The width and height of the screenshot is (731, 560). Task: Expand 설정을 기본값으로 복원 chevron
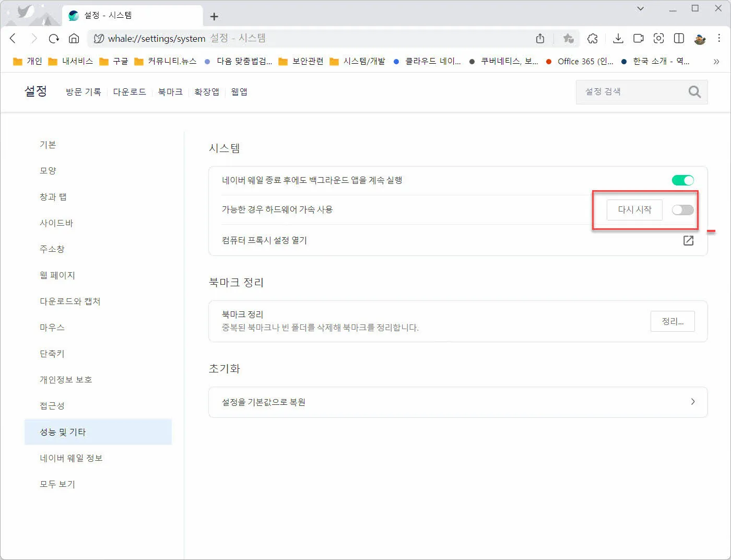693,402
